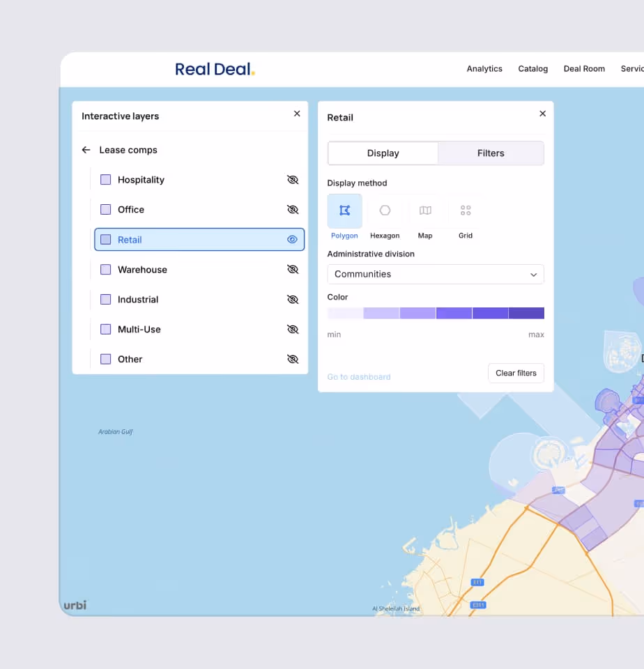Tick the Other layer checkbox
The width and height of the screenshot is (644, 669).
(x=105, y=359)
